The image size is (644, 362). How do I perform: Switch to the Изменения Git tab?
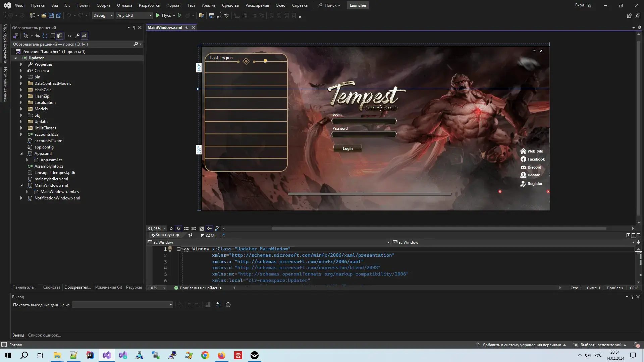point(108,287)
